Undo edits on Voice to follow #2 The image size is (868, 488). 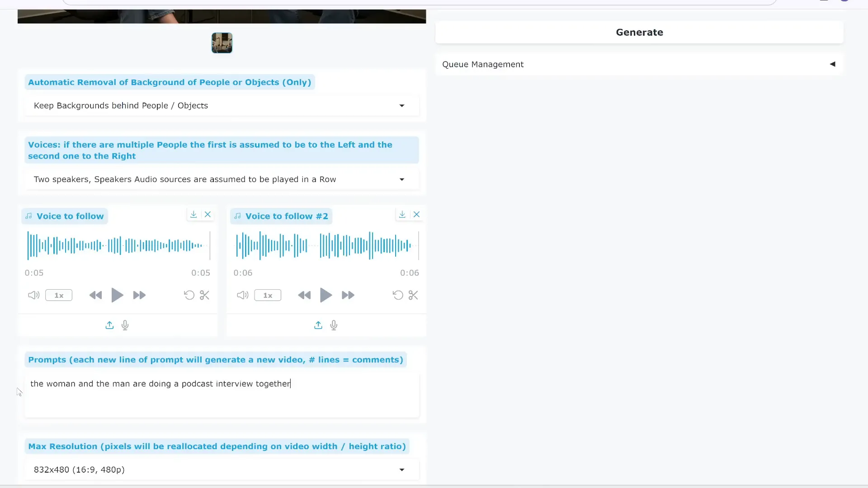pyautogui.click(x=398, y=296)
